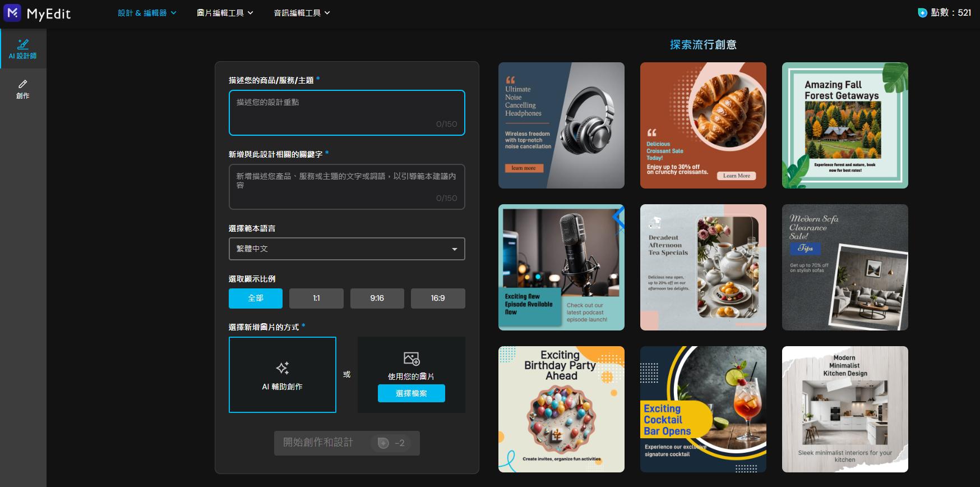Choose the AI 輔助創作 image method card
Viewport: 980px width, 487px height.
coord(283,375)
